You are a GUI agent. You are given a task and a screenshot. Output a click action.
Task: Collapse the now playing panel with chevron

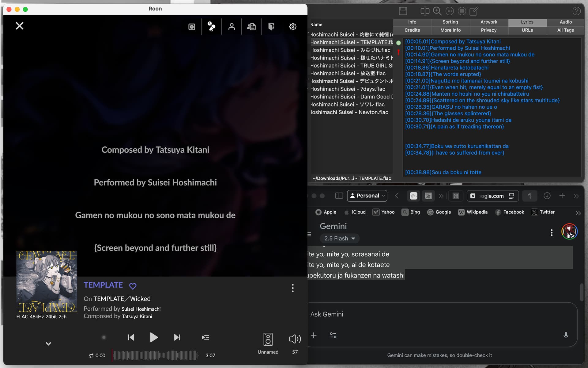tap(48, 344)
